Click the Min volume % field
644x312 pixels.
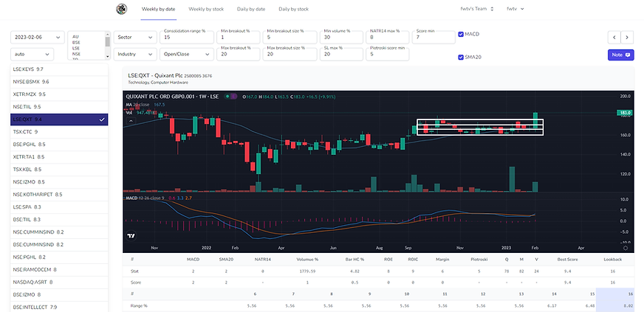pos(341,36)
